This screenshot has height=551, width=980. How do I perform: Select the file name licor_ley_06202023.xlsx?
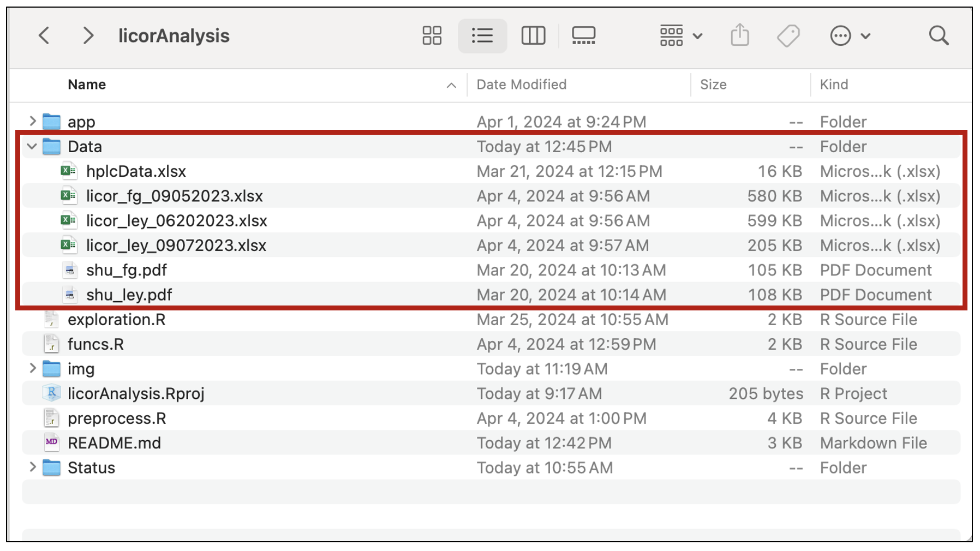[176, 220]
